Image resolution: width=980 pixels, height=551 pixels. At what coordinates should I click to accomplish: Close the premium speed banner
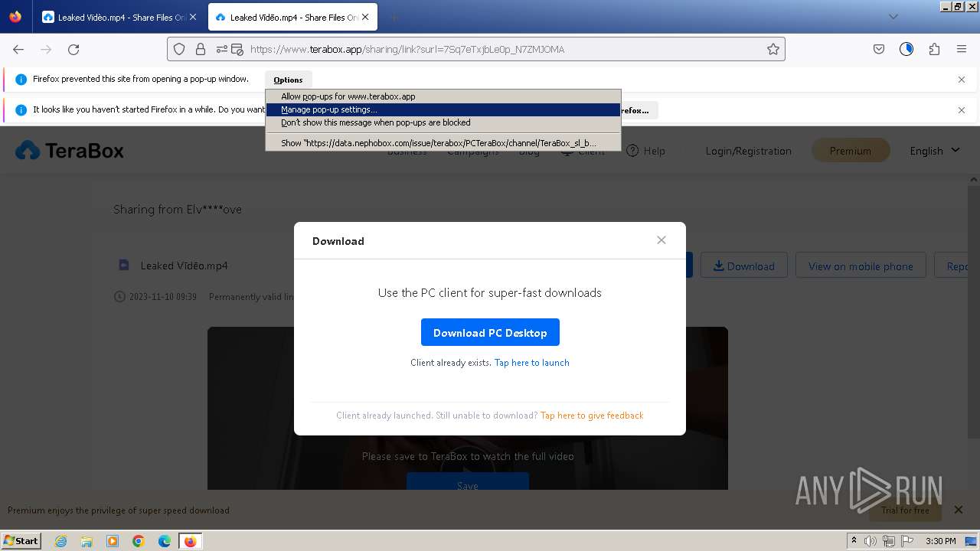click(958, 510)
